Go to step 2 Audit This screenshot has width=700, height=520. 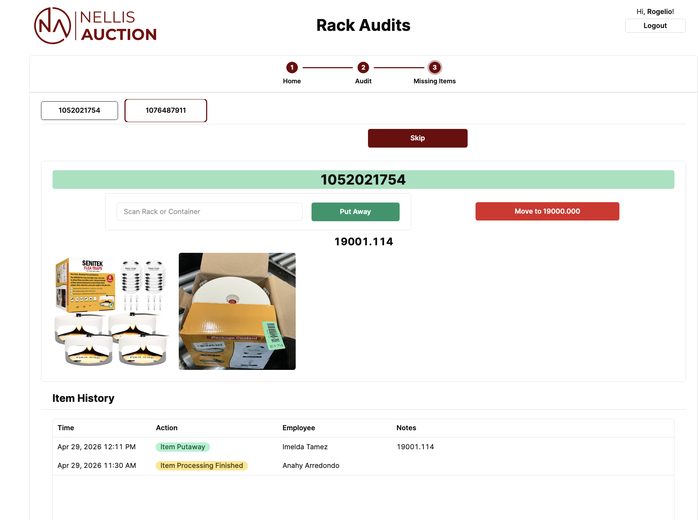[x=363, y=67]
